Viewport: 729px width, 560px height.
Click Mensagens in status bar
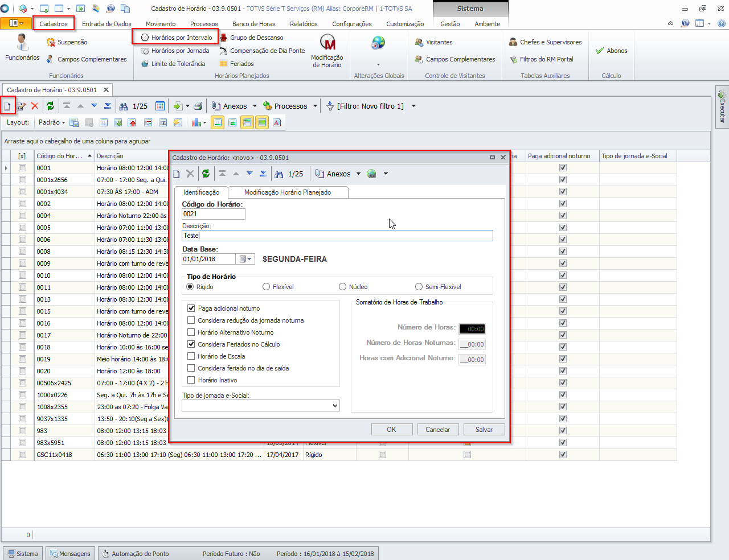coord(70,554)
